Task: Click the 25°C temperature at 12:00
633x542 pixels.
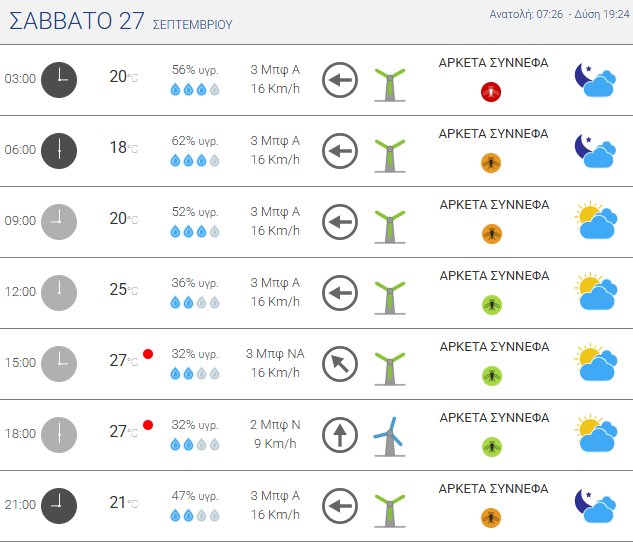Action: [x=124, y=289]
